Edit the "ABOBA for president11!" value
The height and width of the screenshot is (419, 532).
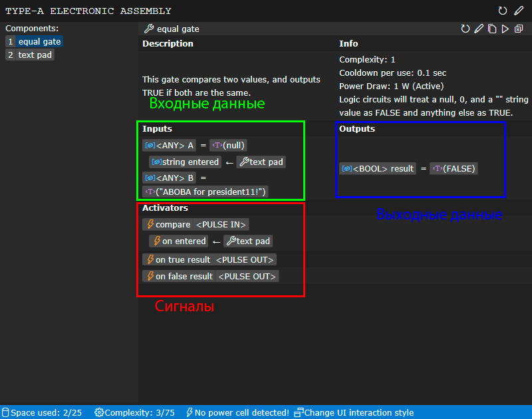click(205, 192)
